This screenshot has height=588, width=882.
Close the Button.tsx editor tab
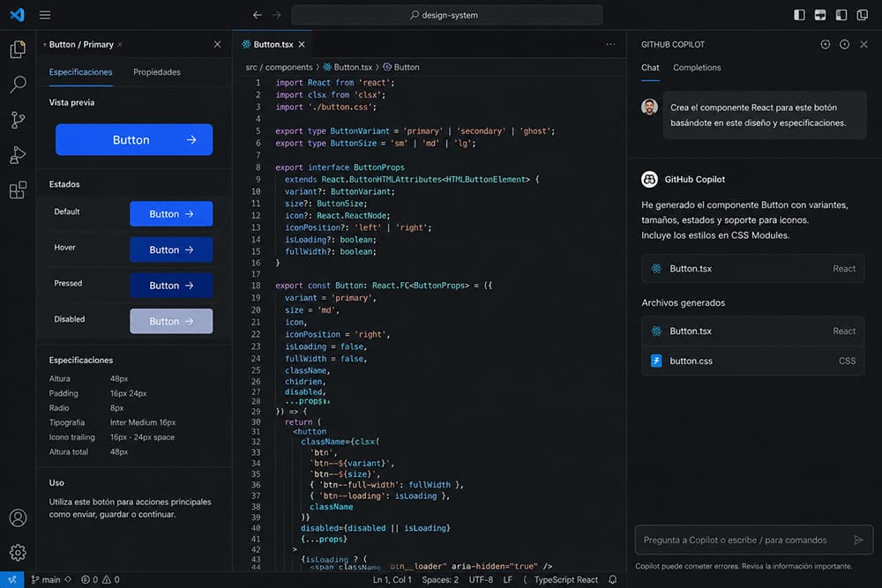[302, 44]
